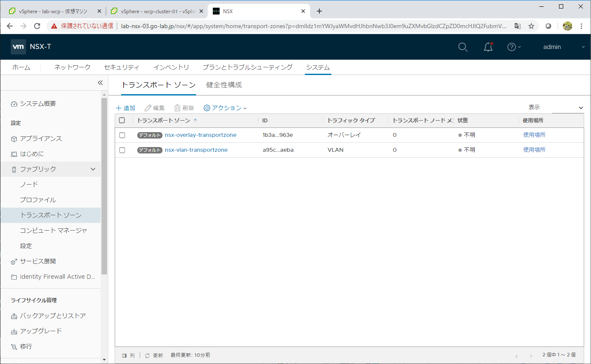Image resolution: width=591 pixels, height=364 pixels.
Task: Click the 編集 pencil button
Action: coord(155,108)
